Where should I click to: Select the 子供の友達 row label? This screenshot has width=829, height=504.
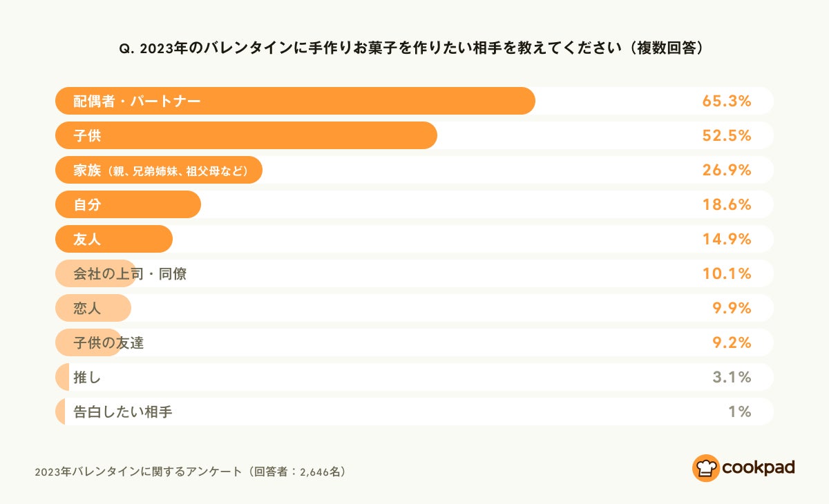[108, 343]
